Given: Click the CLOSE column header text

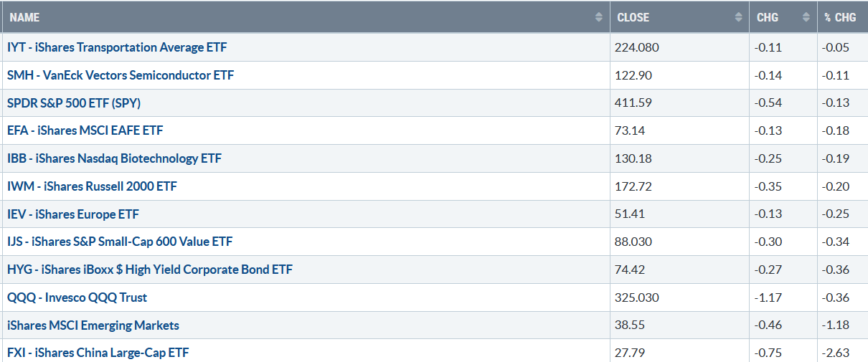Looking at the screenshot, I should click(x=633, y=17).
